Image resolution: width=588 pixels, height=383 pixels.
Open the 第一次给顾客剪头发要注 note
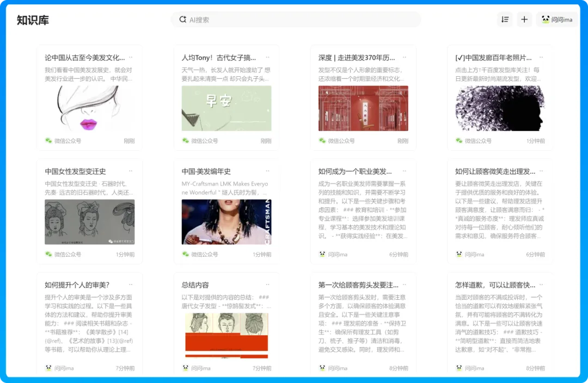click(x=358, y=285)
